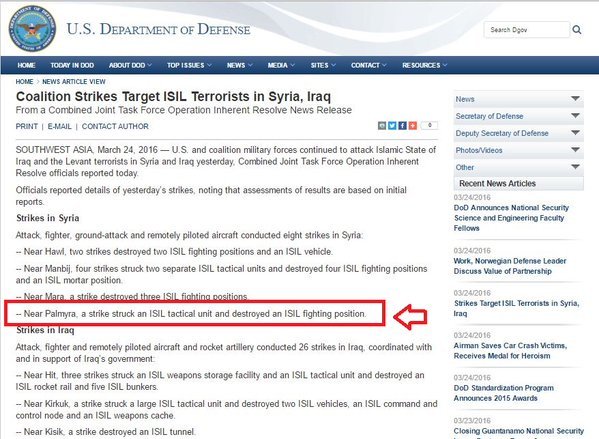Click the CONTACT AUTHOR link
599x439 pixels.
pyautogui.click(x=115, y=126)
